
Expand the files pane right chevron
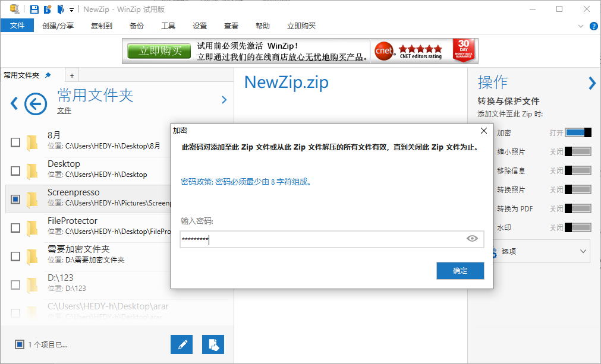click(224, 100)
